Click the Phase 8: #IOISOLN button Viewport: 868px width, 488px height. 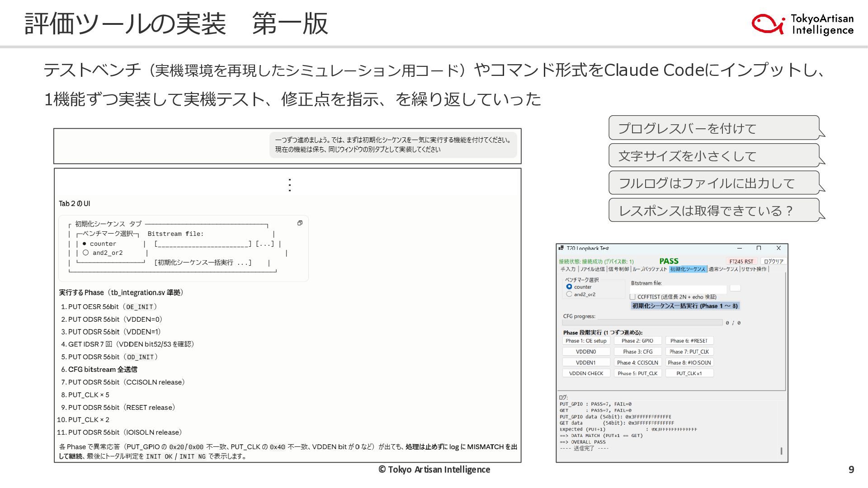click(x=689, y=362)
